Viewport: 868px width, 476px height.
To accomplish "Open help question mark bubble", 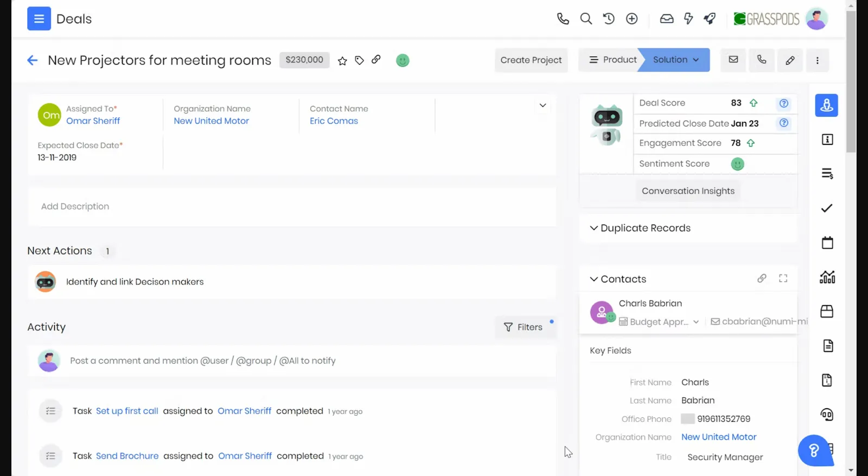I will click(814, 450).
